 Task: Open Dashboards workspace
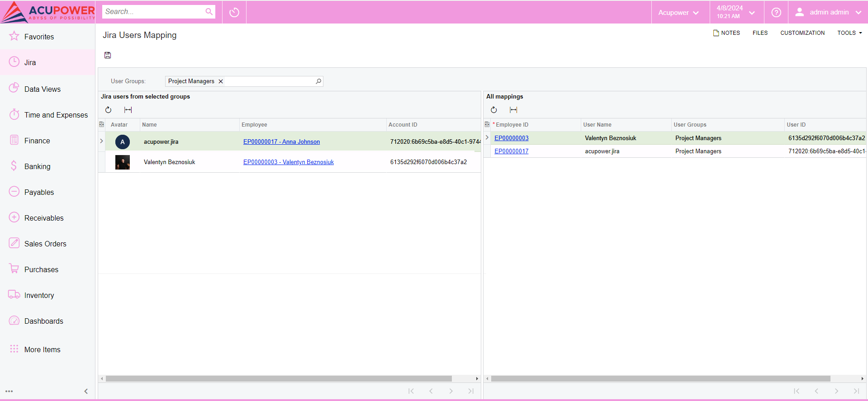pyautogui.click(x=47, y=321)
